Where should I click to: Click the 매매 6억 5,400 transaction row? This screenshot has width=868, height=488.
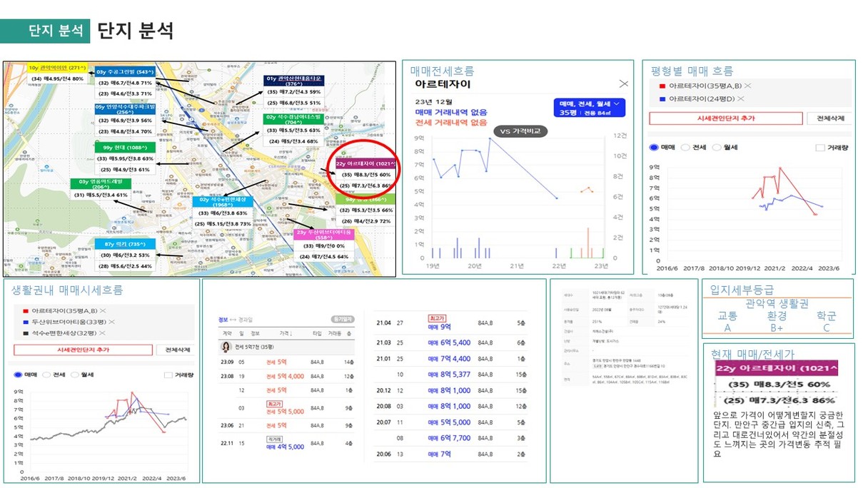point(451,343)
